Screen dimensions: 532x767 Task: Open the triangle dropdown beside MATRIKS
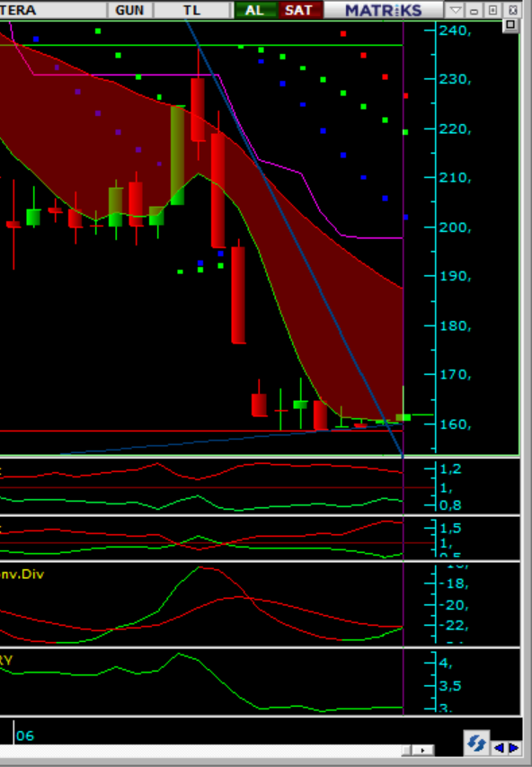[456, 10]
